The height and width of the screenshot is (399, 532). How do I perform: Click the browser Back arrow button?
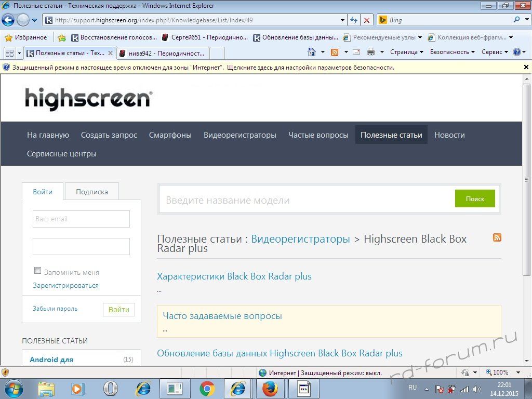click(8, 20)
